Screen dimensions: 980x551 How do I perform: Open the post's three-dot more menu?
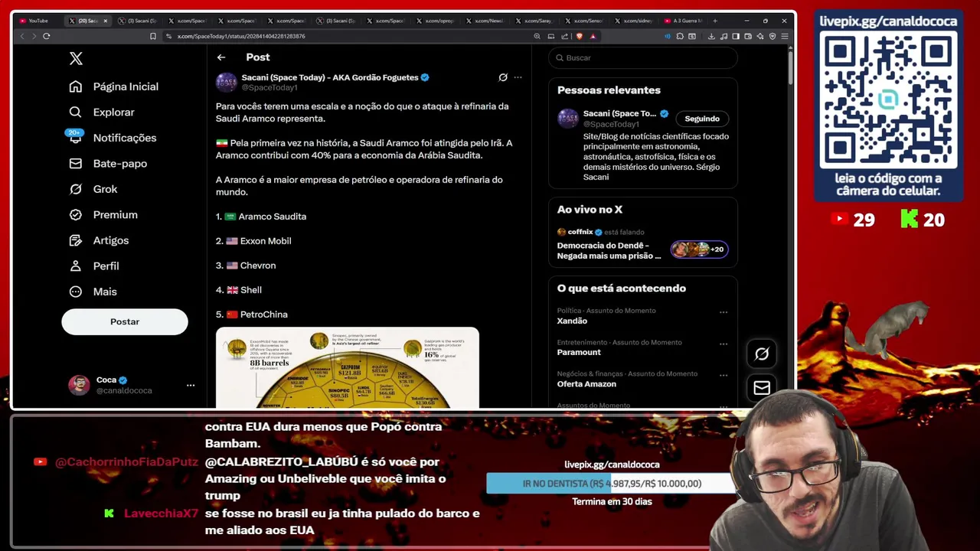point(518,77)
